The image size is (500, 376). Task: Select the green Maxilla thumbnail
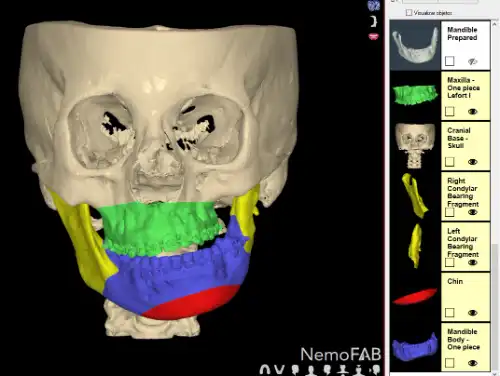pos(415,96)
